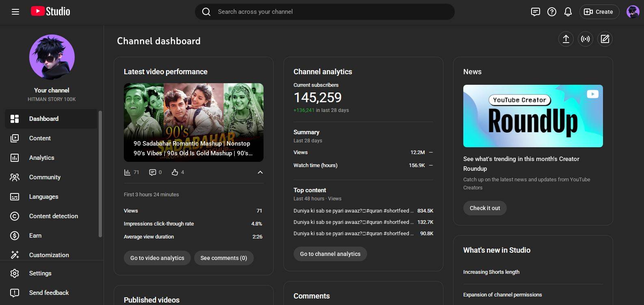This screenshot has width=644, height=305.
Task: Open the help question mark icon
Action: pyautogui.click(x=551, y=12)
